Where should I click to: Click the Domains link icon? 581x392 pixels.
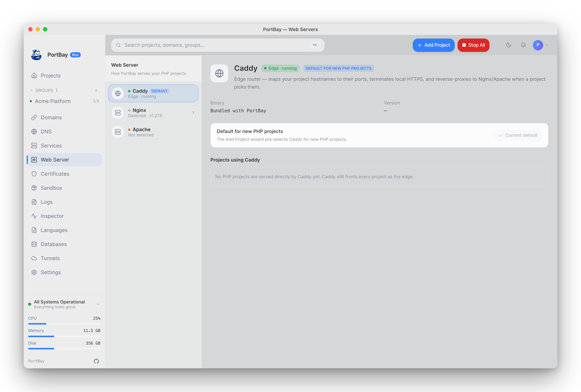coord(34,117)
